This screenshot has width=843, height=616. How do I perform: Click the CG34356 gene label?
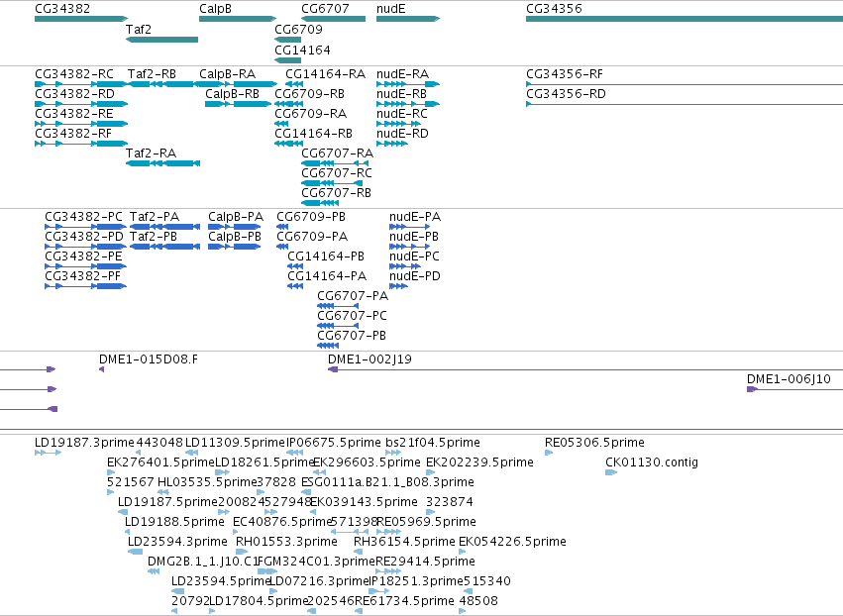coord(554,9)
